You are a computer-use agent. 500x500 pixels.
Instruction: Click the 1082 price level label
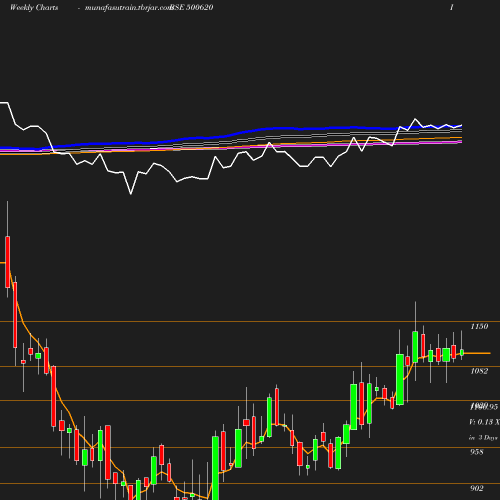[x=479, y=371]
